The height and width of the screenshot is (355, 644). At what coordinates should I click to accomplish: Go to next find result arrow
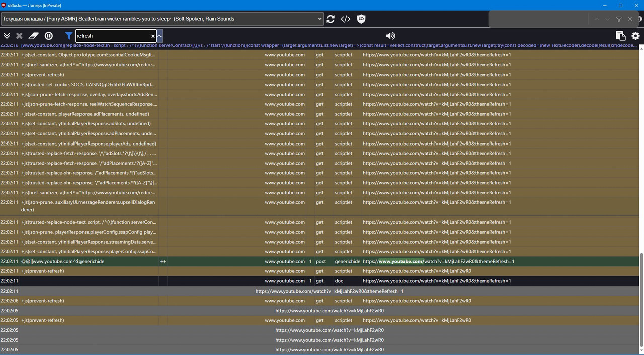608,19
